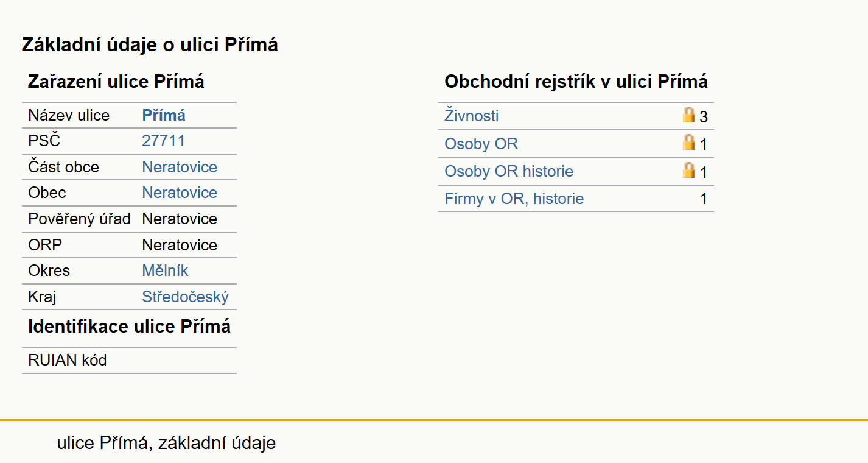Open postal code 27711 link
Image resolution: width=868 pixels, height=463 pixels.
(x=163, y=141)
